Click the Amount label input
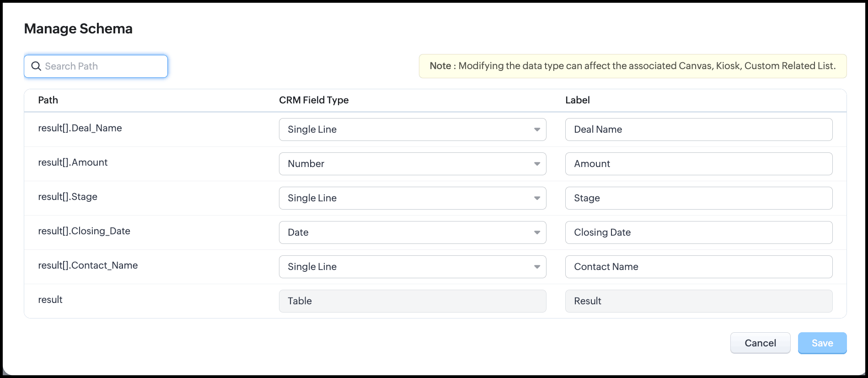This screenshot has height=378, width=868. click(x=698, y=164)
